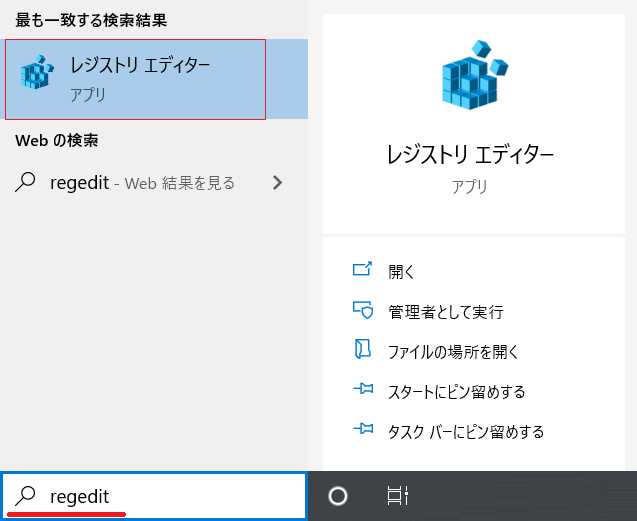Open Task View icon on taskbar
The image size is (637, 521).
tap(398, 496)
